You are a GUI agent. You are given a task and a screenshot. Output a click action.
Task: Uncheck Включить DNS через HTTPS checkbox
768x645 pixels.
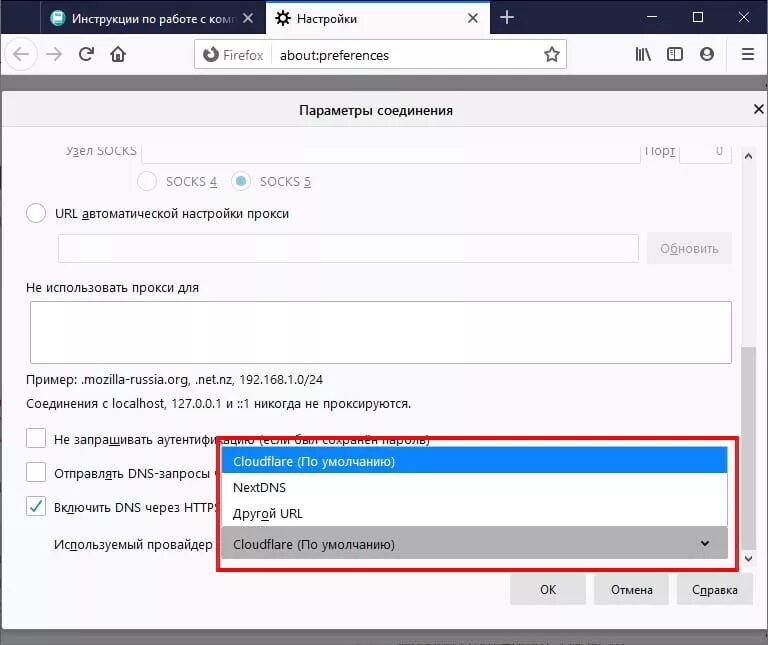tap(36, 506)
